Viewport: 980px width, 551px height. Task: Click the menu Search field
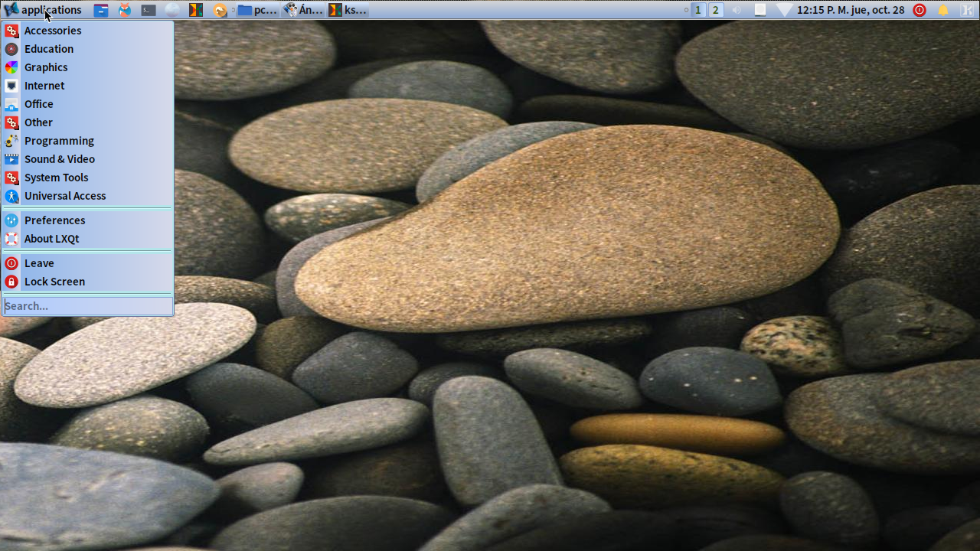(87, 306)
